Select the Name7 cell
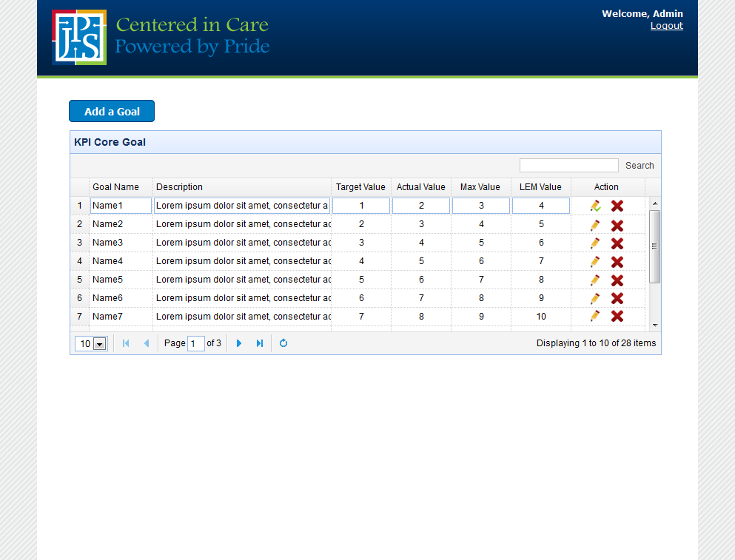The image size is (735, 560). point(121,317)
